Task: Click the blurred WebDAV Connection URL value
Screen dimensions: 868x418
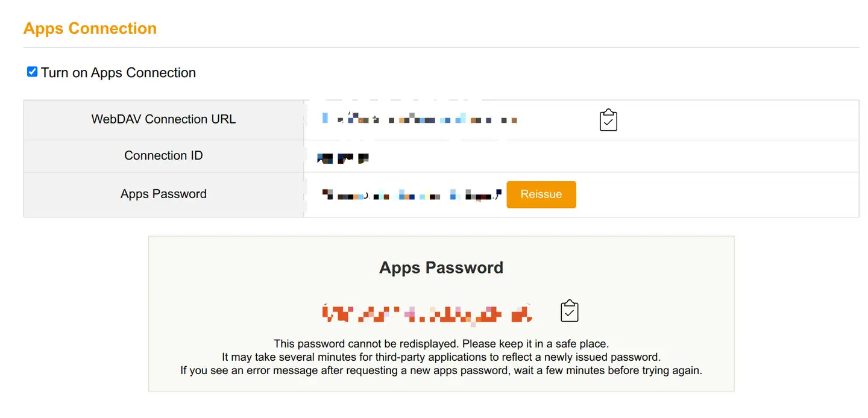Action: click(x=420, y=119)
